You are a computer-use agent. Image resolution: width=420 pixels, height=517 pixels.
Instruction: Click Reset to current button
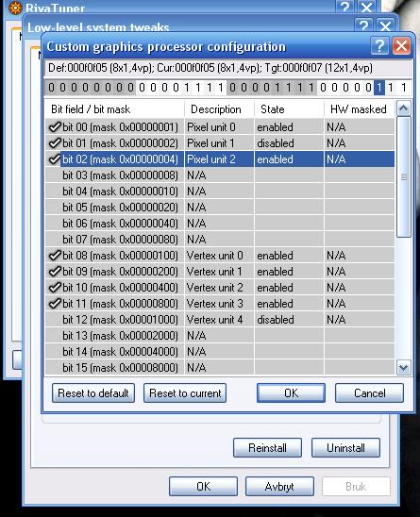pos(185,393)
